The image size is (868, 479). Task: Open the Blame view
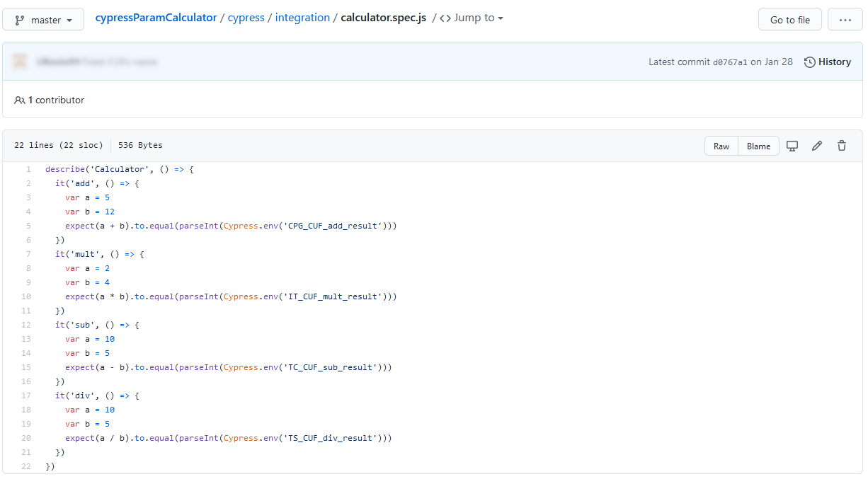click(x=758, y=146)
